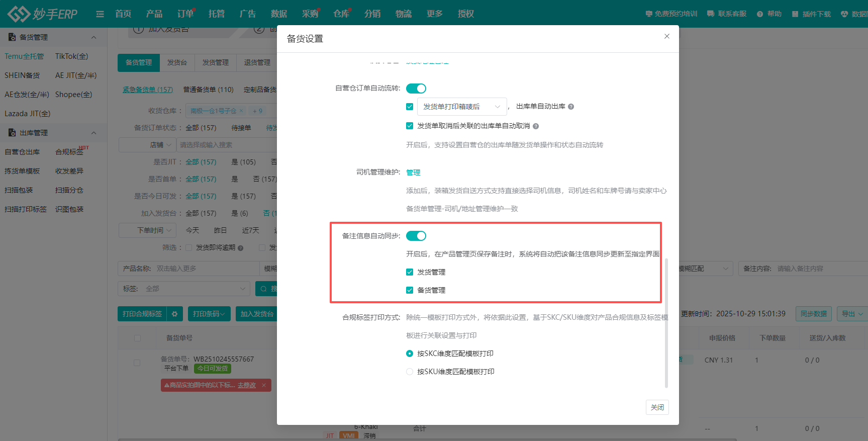
Task: Turn off 自营仓订单自动流转 switch
Action: [416, 89]
